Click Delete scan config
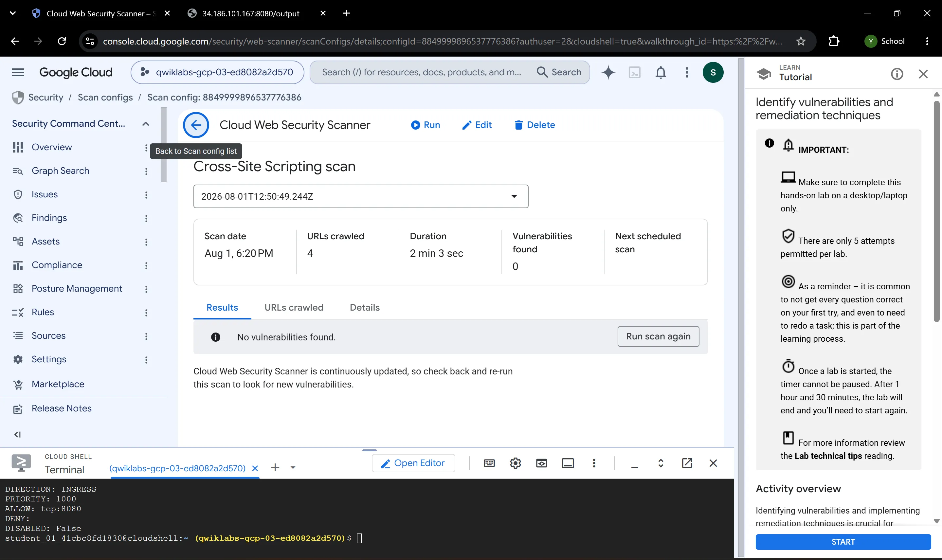 534,125
